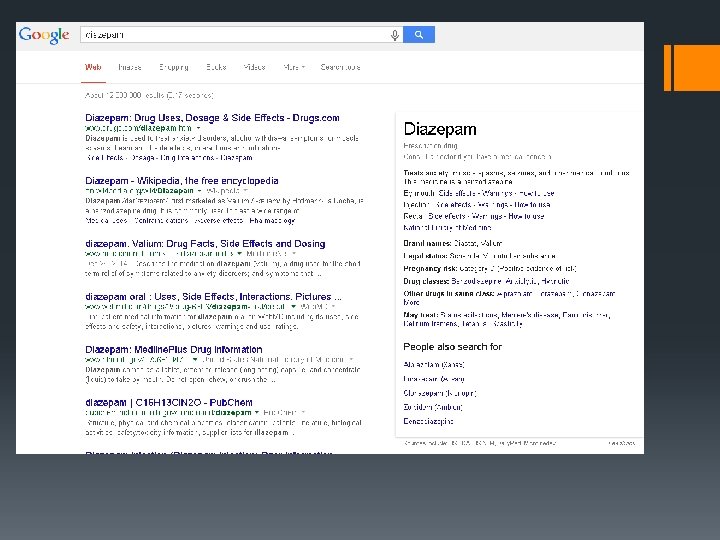
Task: Click the Diazepam heading in the knowledge panel
Action: click(440, 129)
